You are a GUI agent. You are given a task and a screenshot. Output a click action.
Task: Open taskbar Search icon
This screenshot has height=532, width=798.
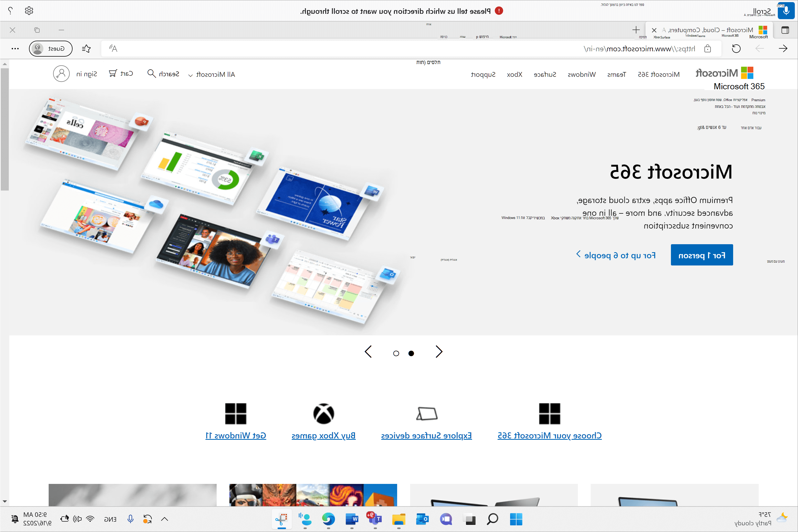click(x=492, y=519)
